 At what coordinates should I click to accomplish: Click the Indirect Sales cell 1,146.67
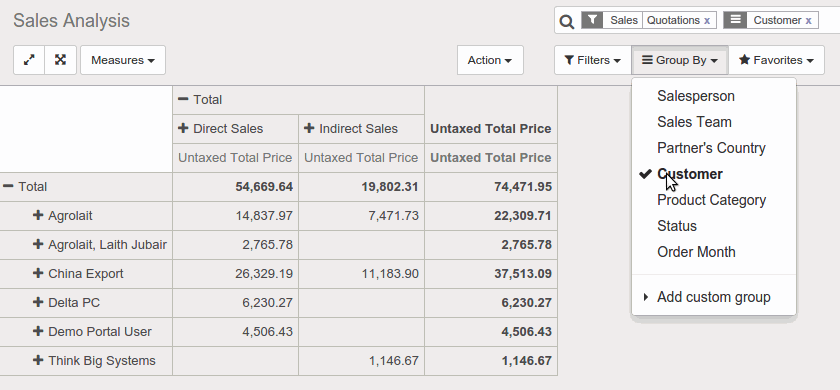pyautogui.click(x=361, y=360)
